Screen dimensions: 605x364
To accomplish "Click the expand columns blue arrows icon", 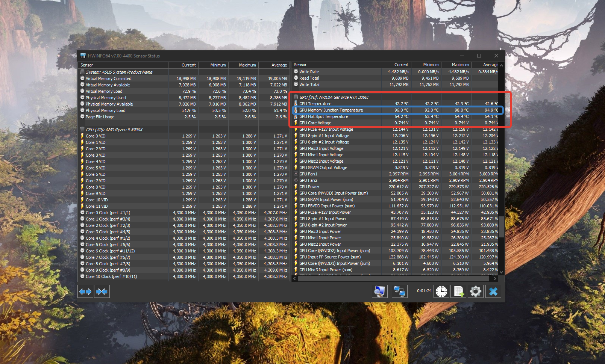I will tap(85, 292).
